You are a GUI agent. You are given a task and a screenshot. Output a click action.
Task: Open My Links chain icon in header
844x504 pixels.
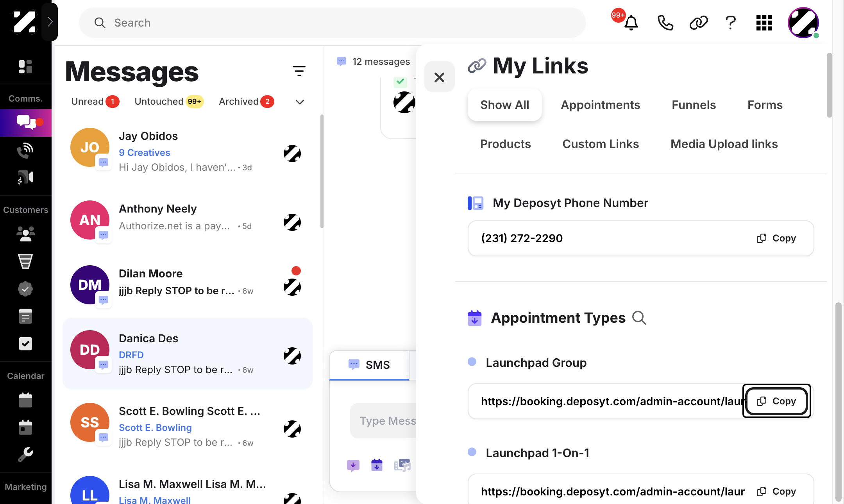pos(699,23)
